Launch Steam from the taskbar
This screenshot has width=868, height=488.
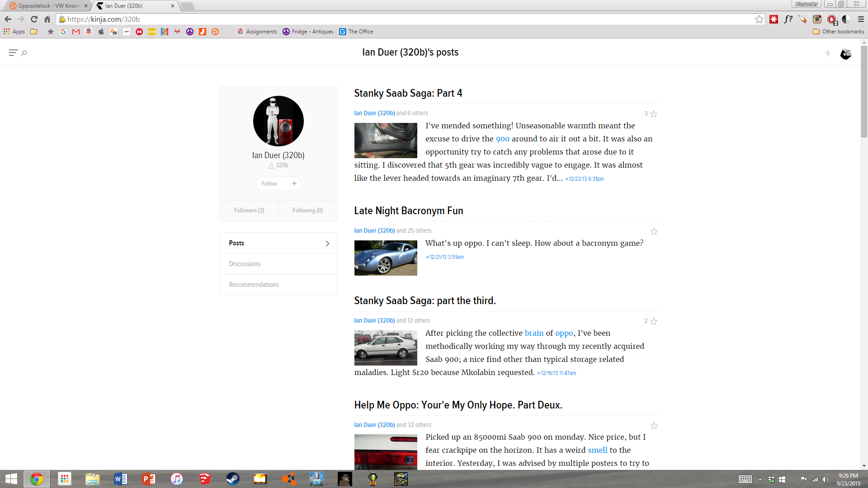click(x=232, y=479)
